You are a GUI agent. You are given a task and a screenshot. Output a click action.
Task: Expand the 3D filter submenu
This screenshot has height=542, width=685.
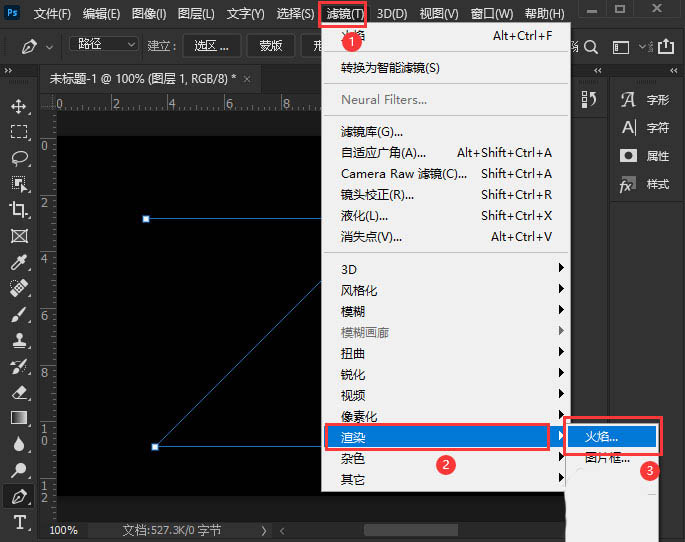click(x=445, y=269)
